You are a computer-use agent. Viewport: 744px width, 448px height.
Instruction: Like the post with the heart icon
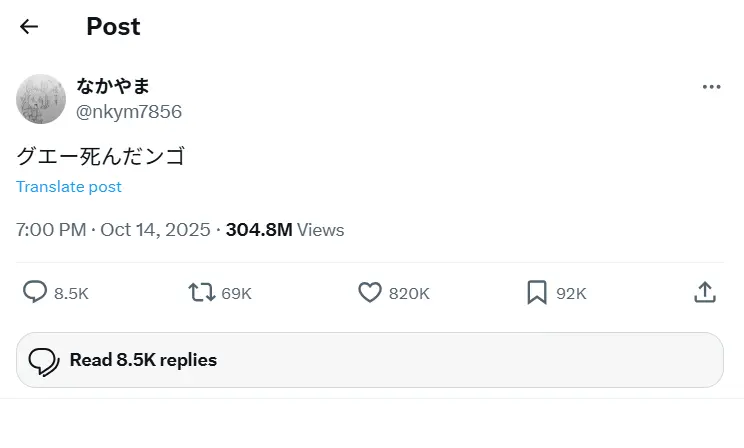[370, 292]
